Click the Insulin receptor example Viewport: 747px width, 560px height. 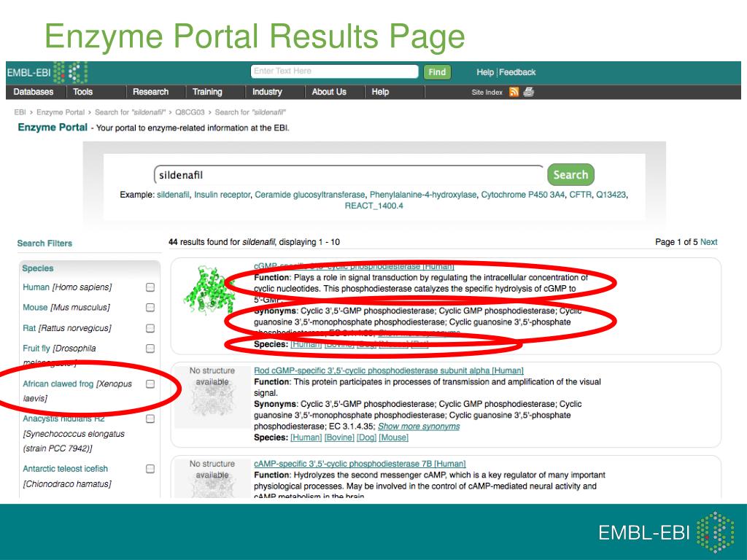[x=222, y=195]
